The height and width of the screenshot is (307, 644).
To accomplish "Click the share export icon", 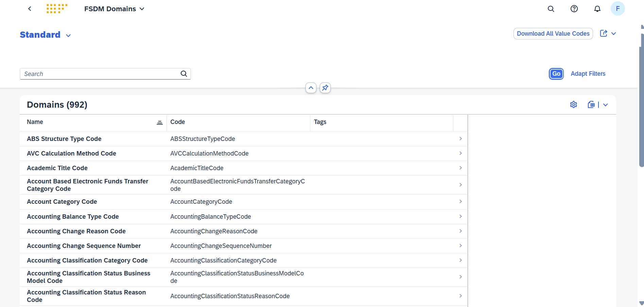I will click(x=604, y=33).
